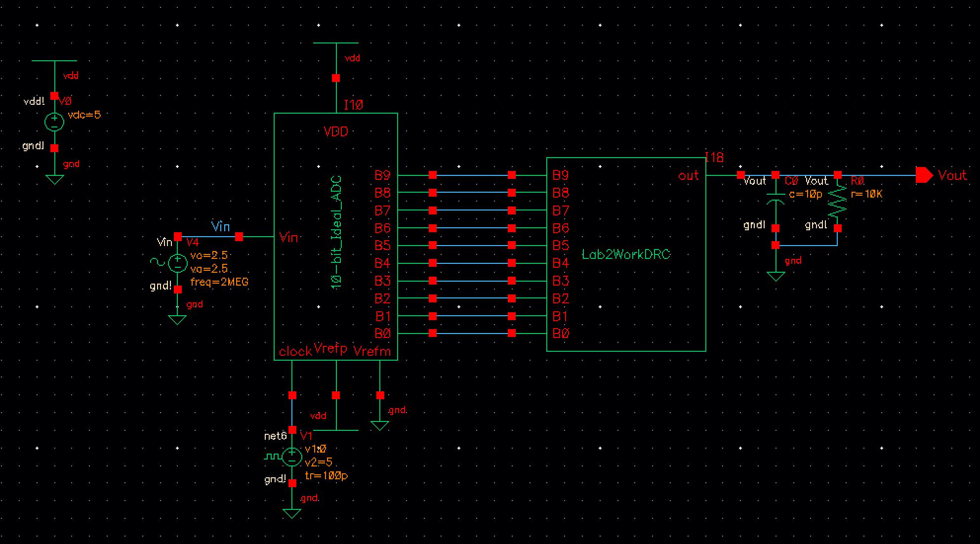This screenshot has height=544, width=980.
Task: Select the vdd supply bar above I10
Action: 336,43
